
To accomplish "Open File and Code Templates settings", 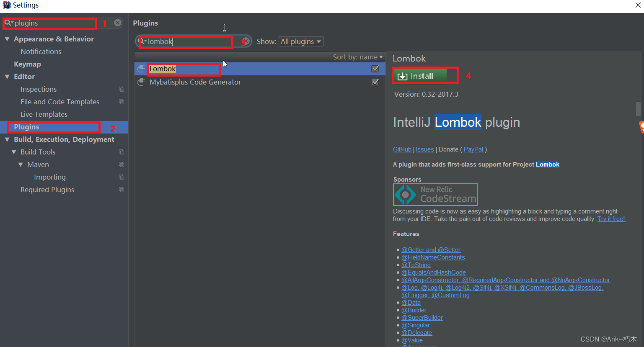I will [x=60, y=102].
